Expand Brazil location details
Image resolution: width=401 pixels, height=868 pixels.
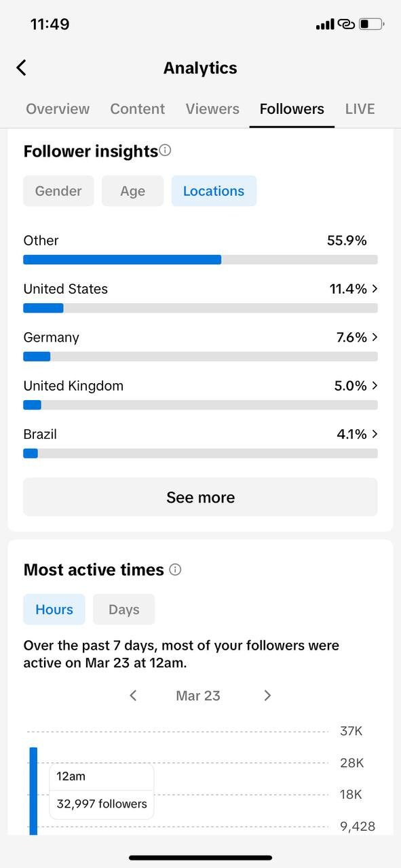tap(200, 442)
